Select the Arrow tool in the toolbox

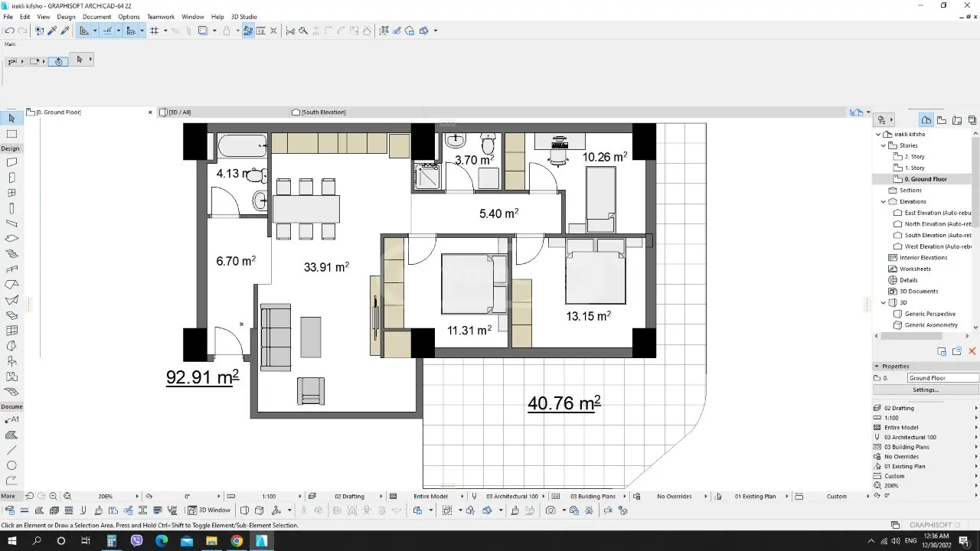pos(11,118)
